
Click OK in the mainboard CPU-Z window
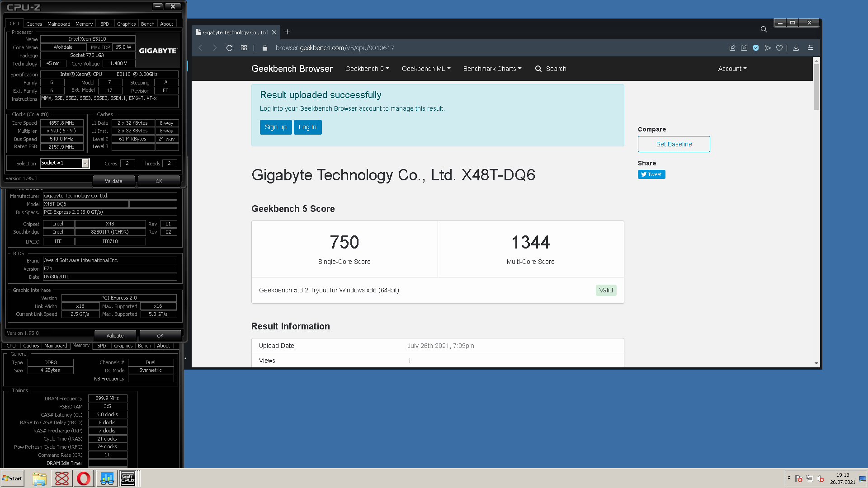(x=160, y=336)
